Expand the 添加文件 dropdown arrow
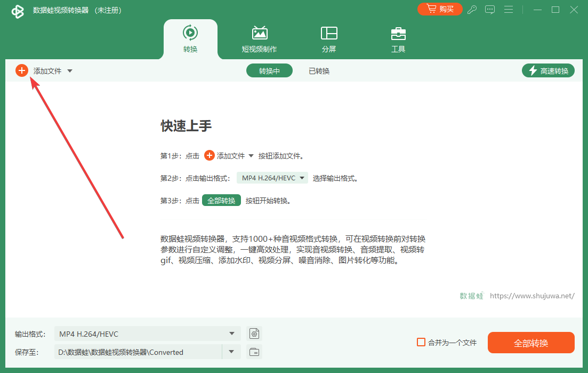588x373 pixels. [70, 70]
